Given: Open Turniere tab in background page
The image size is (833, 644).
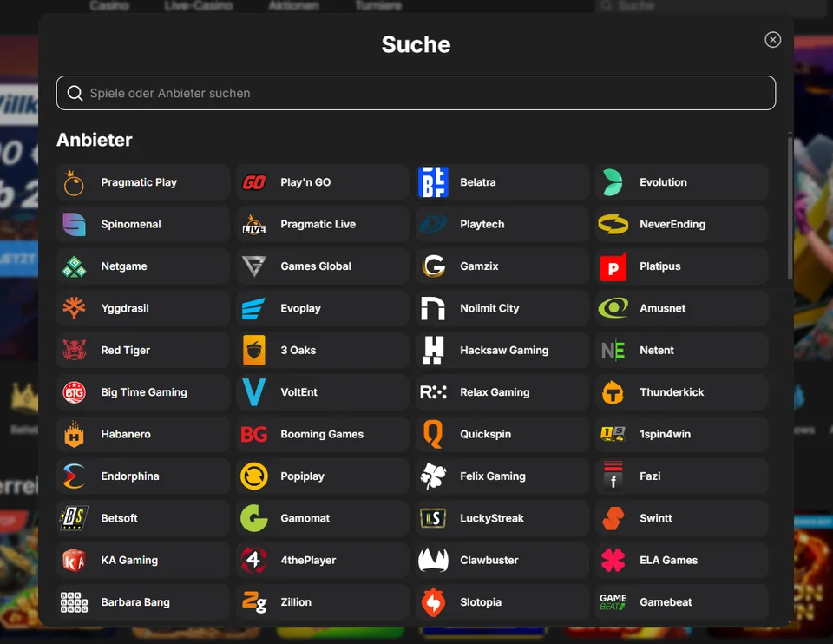Looking at the screenshot, I should pyautogui.click(x=378, y=6).
